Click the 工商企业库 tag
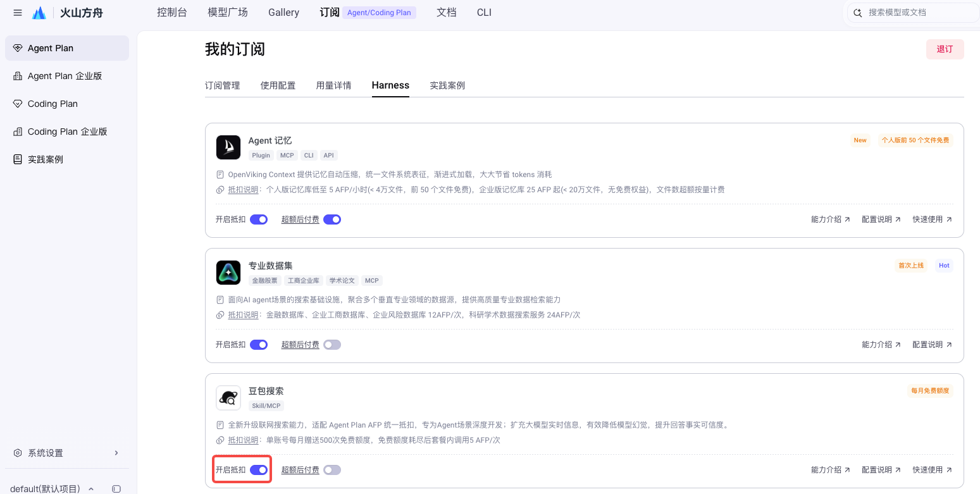 coord(304,281)
